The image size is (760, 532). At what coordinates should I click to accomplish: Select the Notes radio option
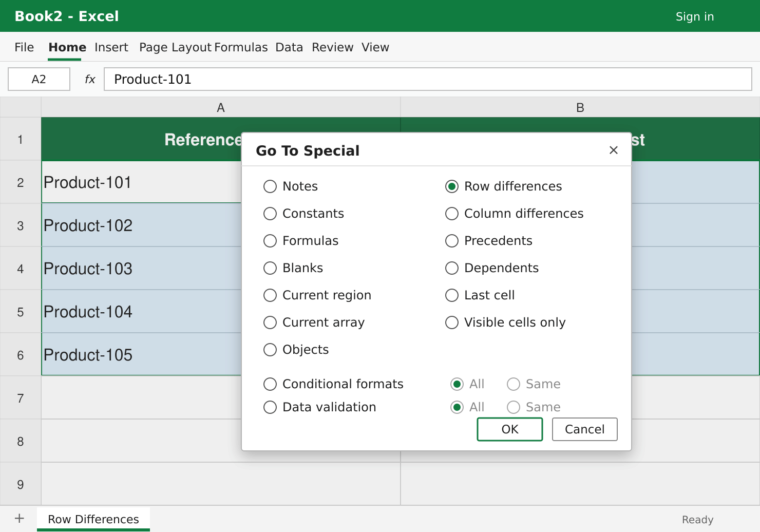tap(291, 186)
